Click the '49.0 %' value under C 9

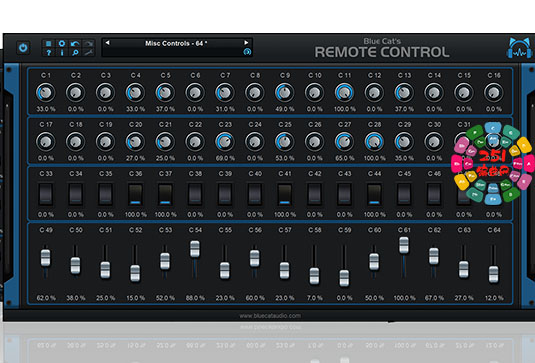point(285,109)
